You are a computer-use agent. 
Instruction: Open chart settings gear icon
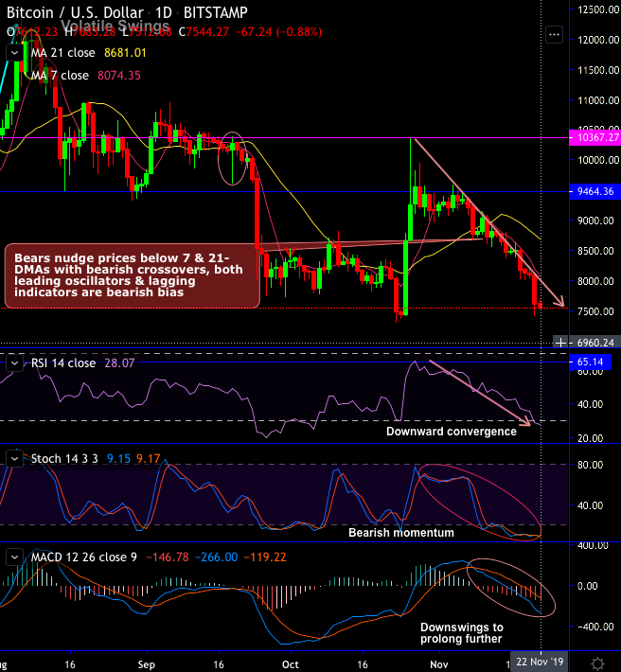click(x=598, y=663)
